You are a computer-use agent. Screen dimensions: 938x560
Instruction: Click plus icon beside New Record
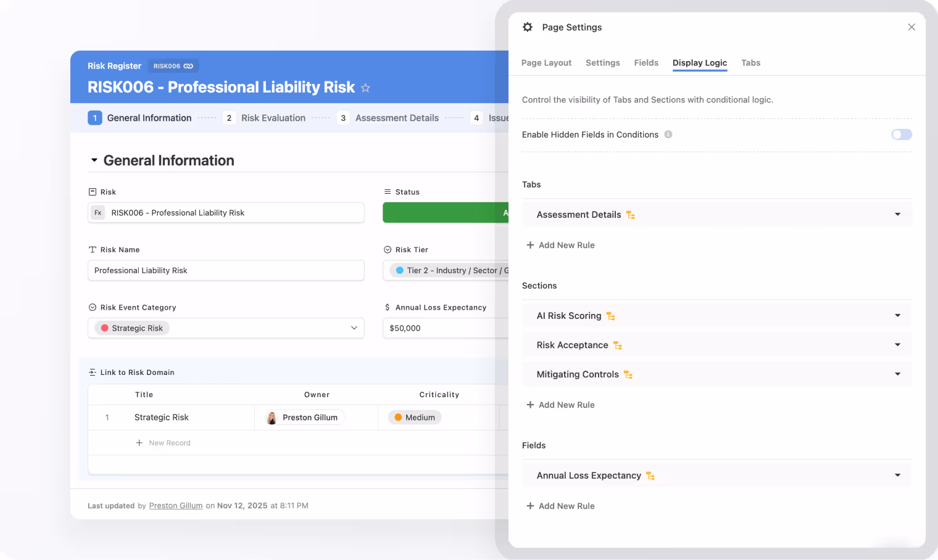coord(139,443)
